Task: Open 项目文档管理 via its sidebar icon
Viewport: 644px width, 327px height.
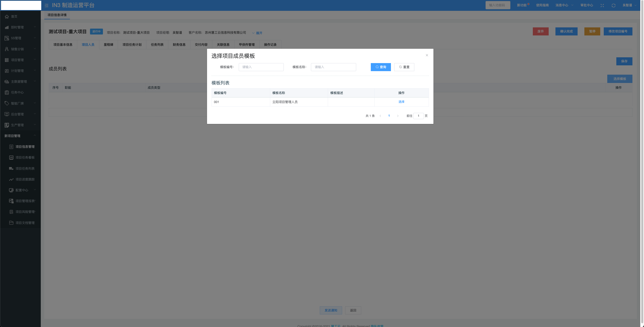Action: 11,223
